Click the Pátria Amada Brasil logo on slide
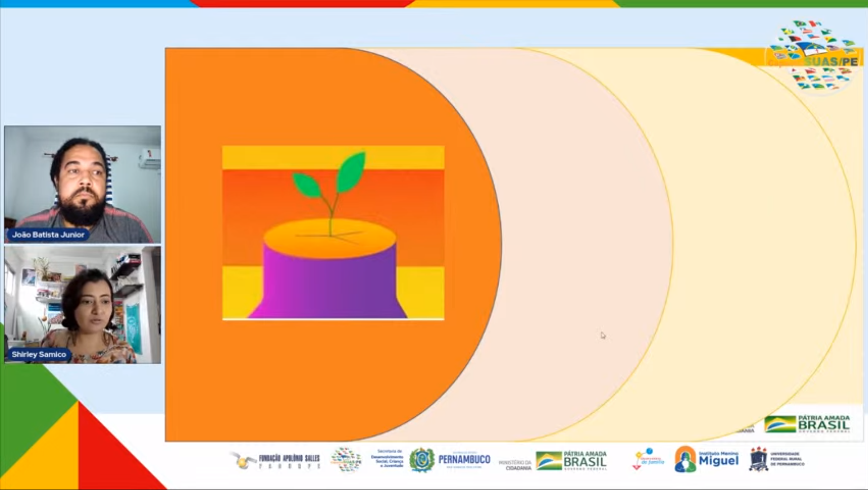Viewport: 868px width, 490px height. (807, 424)
